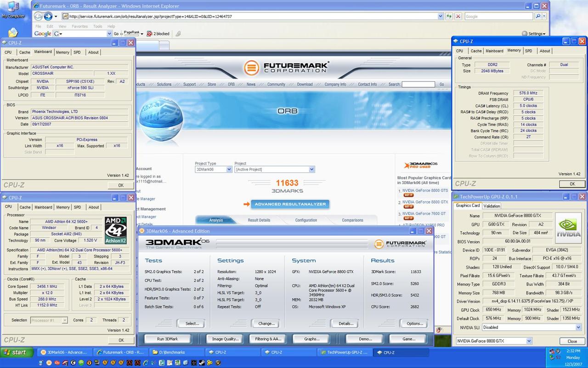
Task: Click the 3DMark06 Pro User logo on the page
Action: (421, 165)
